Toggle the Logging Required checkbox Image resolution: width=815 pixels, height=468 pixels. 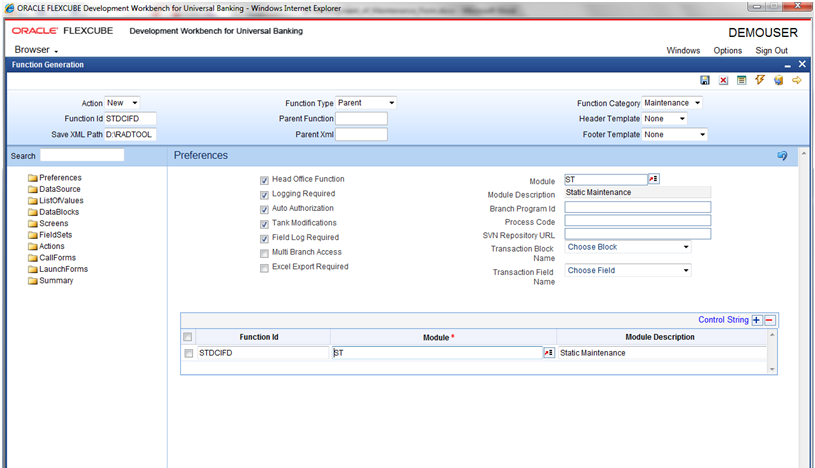(264, 195)
